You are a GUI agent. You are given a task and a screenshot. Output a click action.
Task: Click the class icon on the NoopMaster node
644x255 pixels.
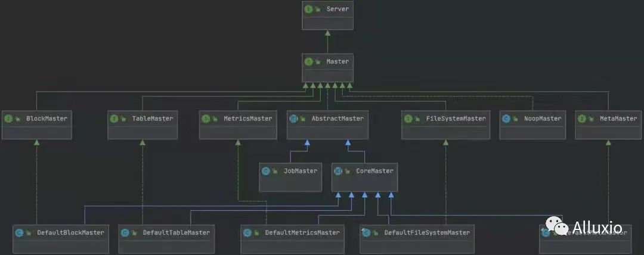tap(506, 119)
